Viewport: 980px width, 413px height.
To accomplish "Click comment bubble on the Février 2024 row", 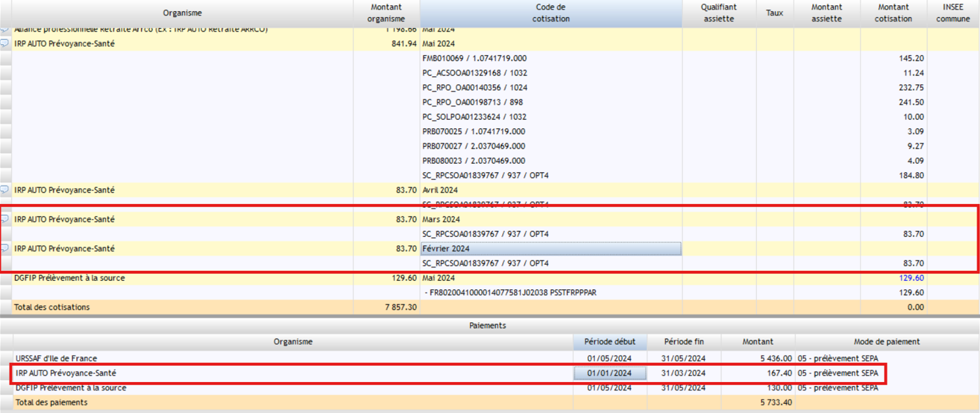I will [5, 249].
